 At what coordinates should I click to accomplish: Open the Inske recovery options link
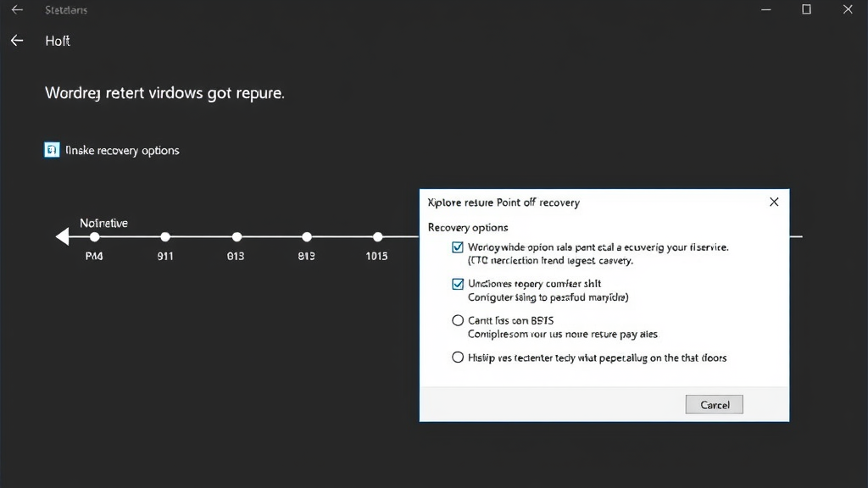click(x=120, y=150)
